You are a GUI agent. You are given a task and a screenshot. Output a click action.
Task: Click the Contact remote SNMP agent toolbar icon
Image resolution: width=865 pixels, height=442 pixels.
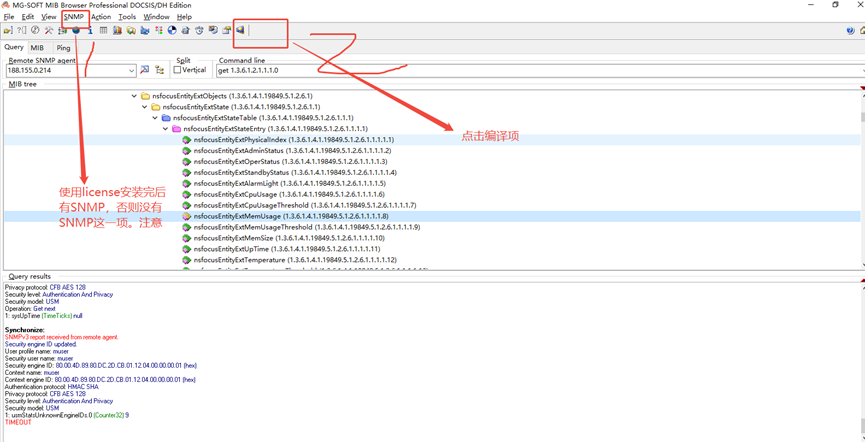point(8,30)
